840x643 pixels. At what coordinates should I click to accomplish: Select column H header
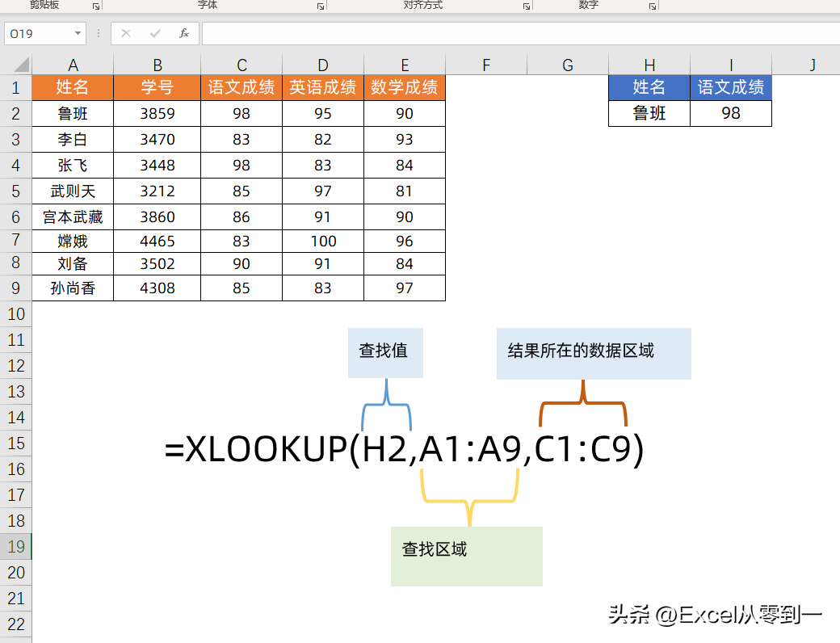649,65
